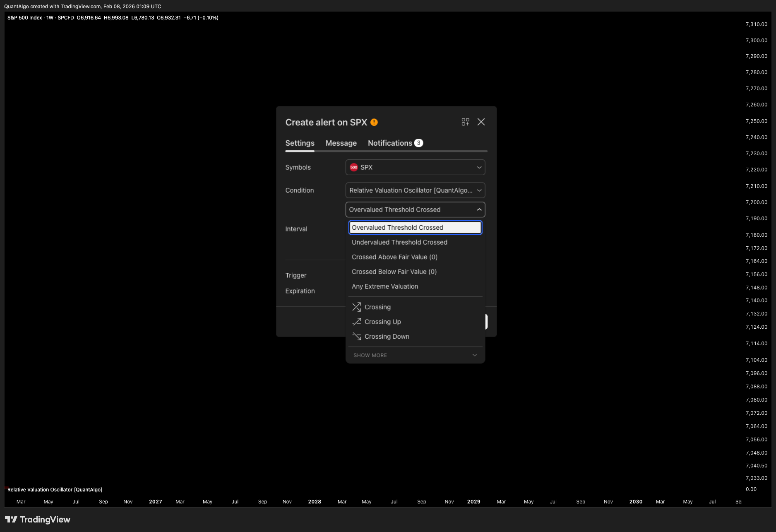Click the TradingView logo at bottom left
The height and width of the screenshot is (532, 776).
point(37,520)
